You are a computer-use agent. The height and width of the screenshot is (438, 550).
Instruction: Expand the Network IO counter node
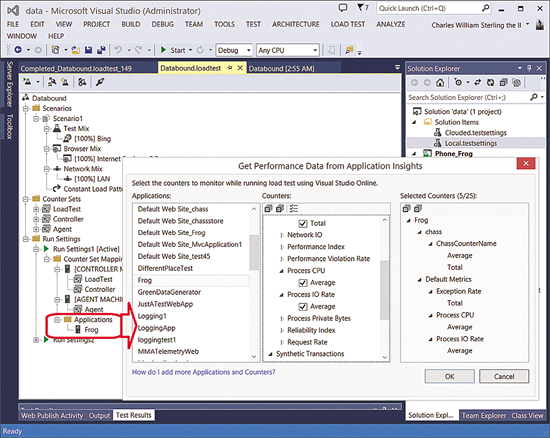click(x=282, y=235)
